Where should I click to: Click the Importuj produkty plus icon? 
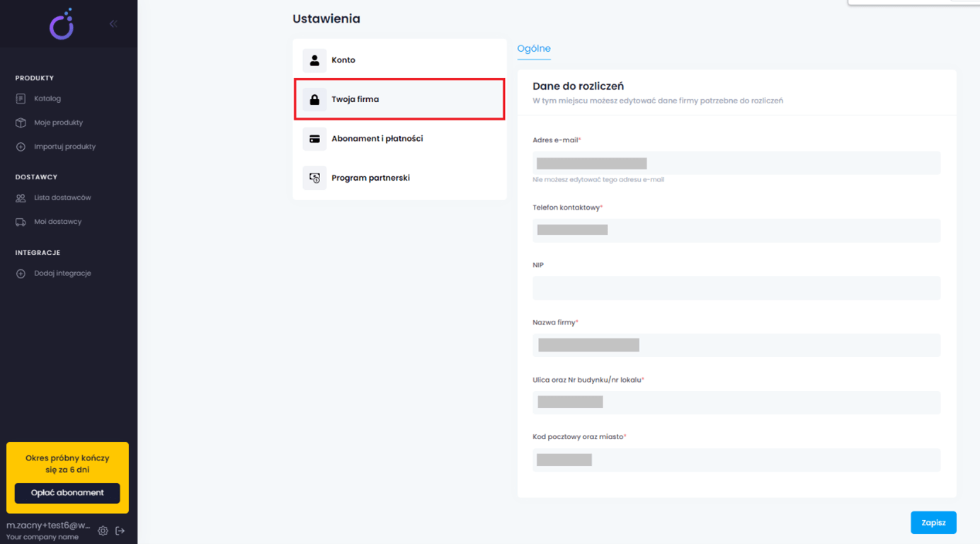(21, 147)
